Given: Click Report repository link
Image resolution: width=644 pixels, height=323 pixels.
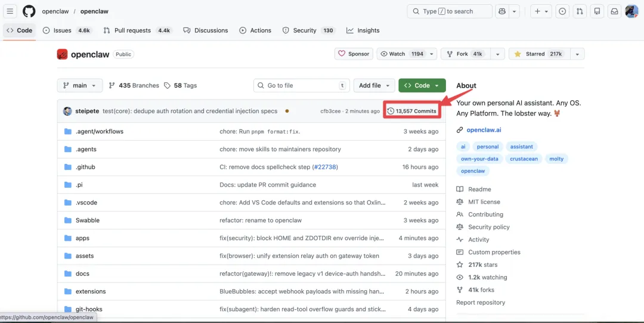Looking at the screenshot, I should coord(481,303).
